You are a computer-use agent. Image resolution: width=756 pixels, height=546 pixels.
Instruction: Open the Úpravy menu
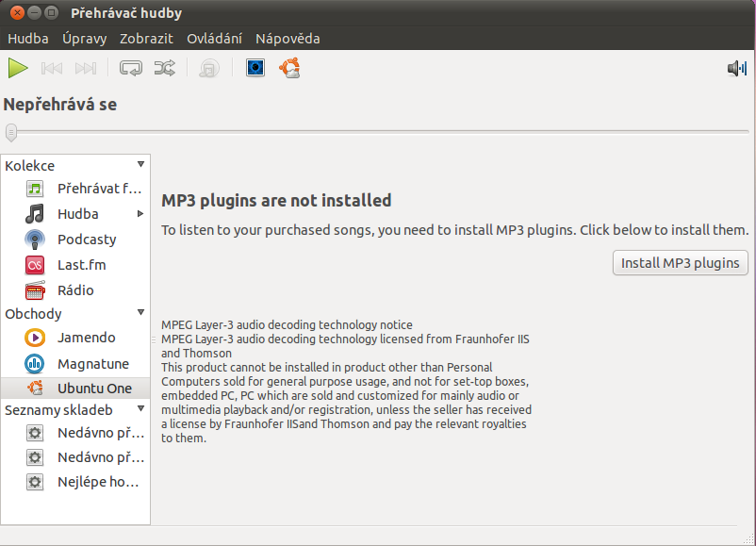[x=85, y=39]
